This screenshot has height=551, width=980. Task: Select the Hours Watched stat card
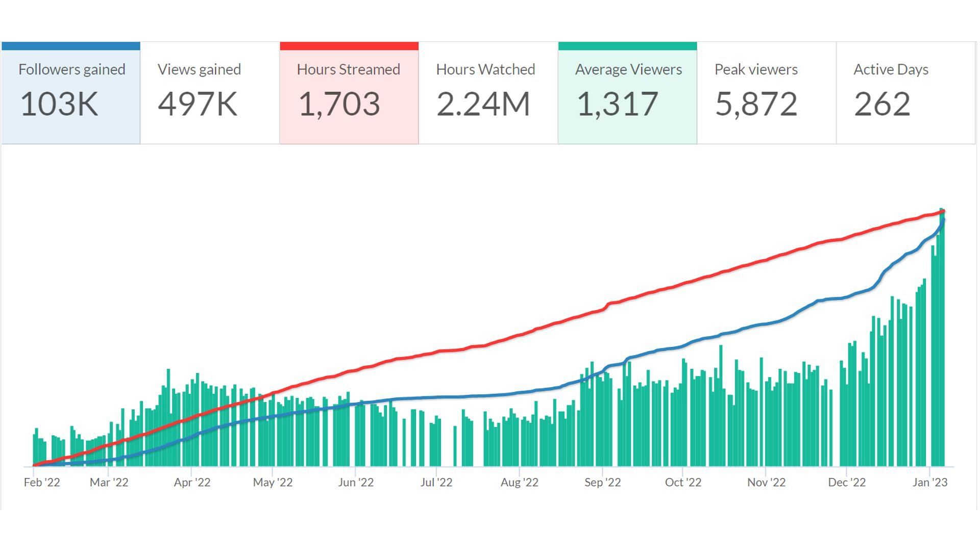click(x=488, y=93)
